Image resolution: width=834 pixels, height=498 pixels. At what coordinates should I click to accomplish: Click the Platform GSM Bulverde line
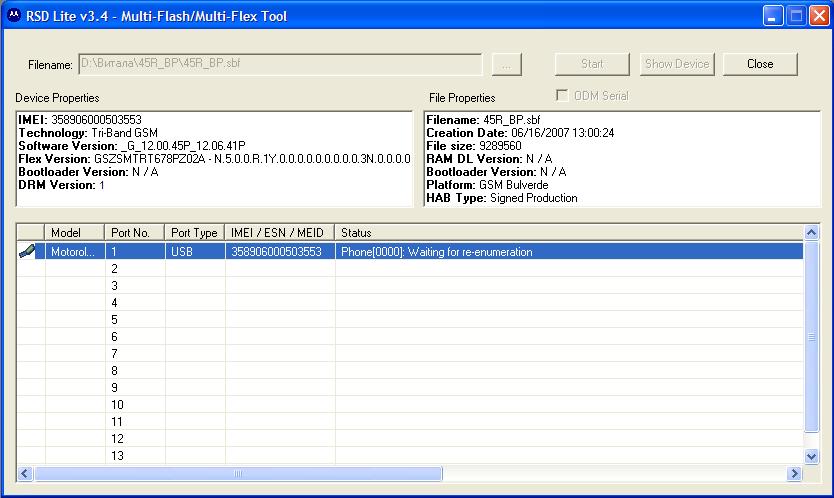[487, 185]
